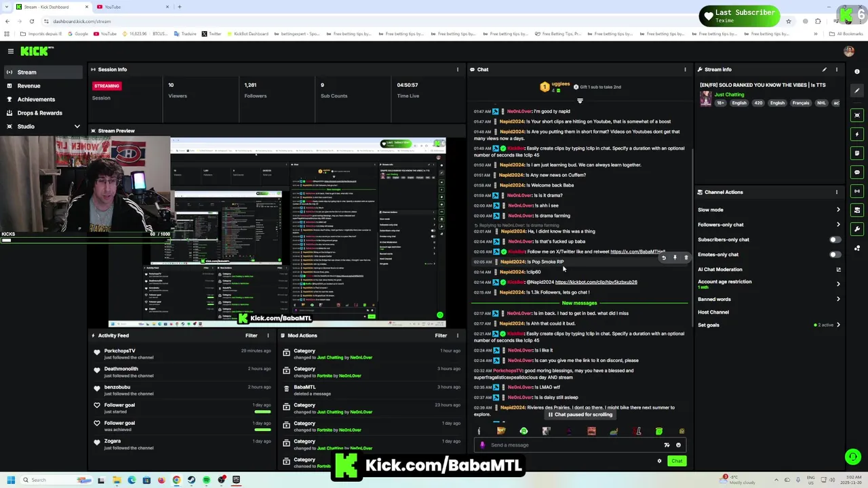Screen dimensions: 868x488
Task: Open Google Chrome from the taskbar
Action: [x=176, y=480]
